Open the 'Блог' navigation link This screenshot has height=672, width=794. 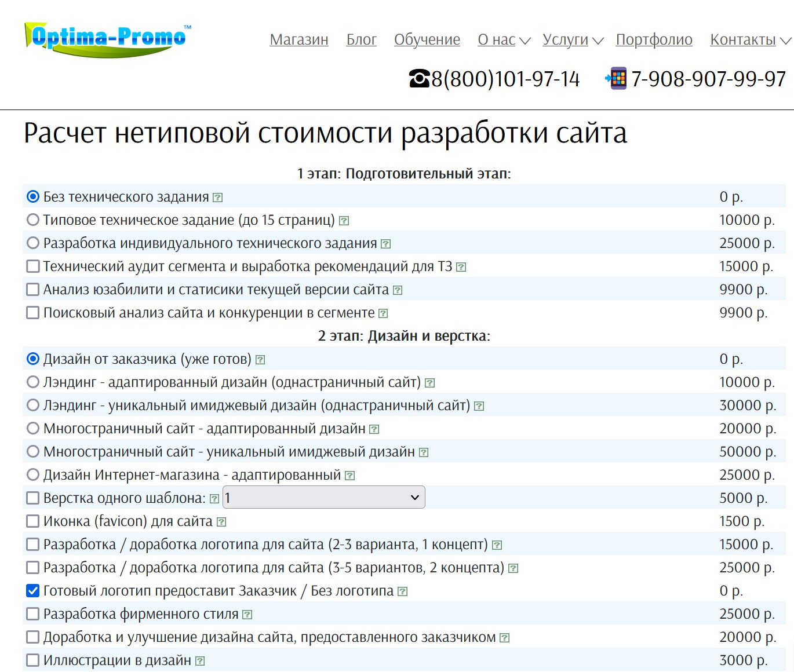pos(362,39)
